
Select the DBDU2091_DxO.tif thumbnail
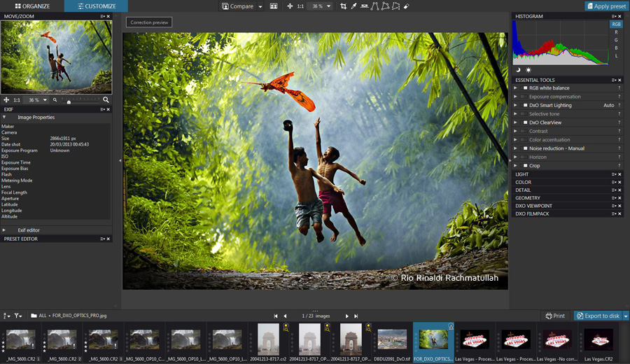[392, 339]
